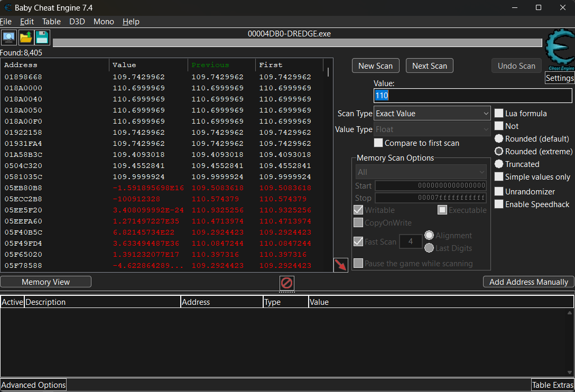
Task: Click the Fast Scan alignment value field
Action: point(411,241)
